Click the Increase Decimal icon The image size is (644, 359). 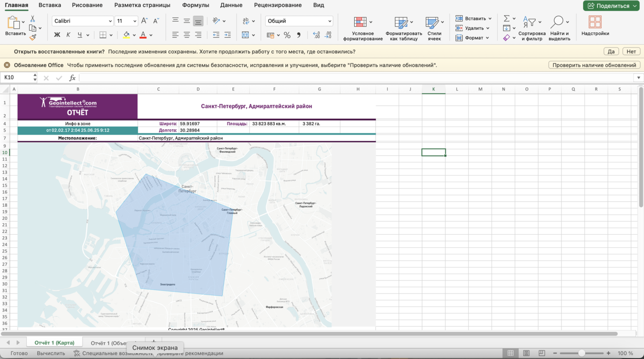316,35
